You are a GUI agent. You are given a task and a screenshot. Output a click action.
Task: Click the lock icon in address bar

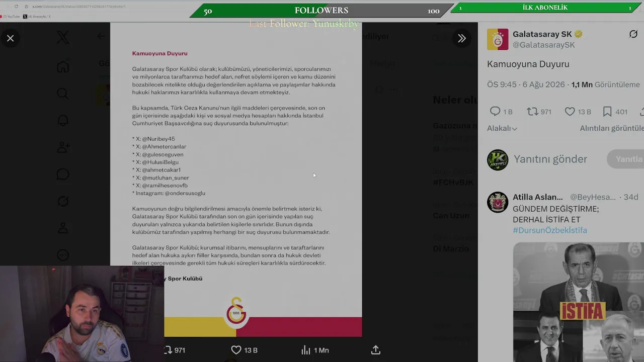click(x=26, y=7)
